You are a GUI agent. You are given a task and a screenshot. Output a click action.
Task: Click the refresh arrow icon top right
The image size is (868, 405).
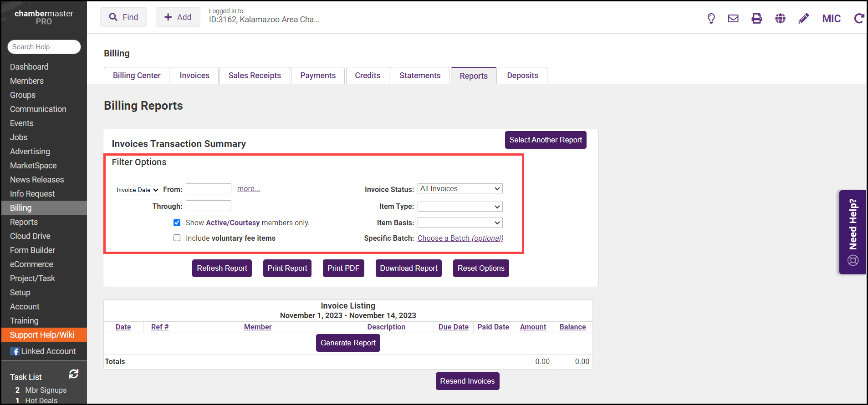pos(859,18)
